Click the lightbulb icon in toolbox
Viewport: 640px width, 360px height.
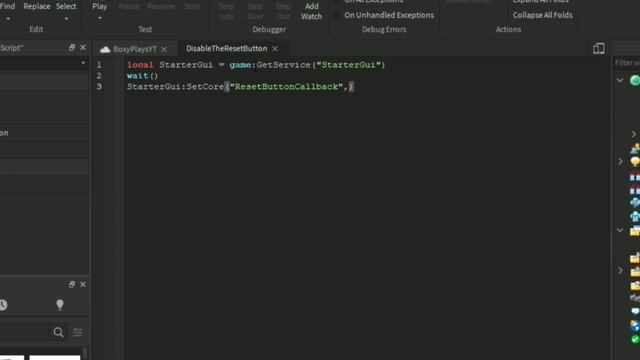pyautogui.click(x=60, y=304)
